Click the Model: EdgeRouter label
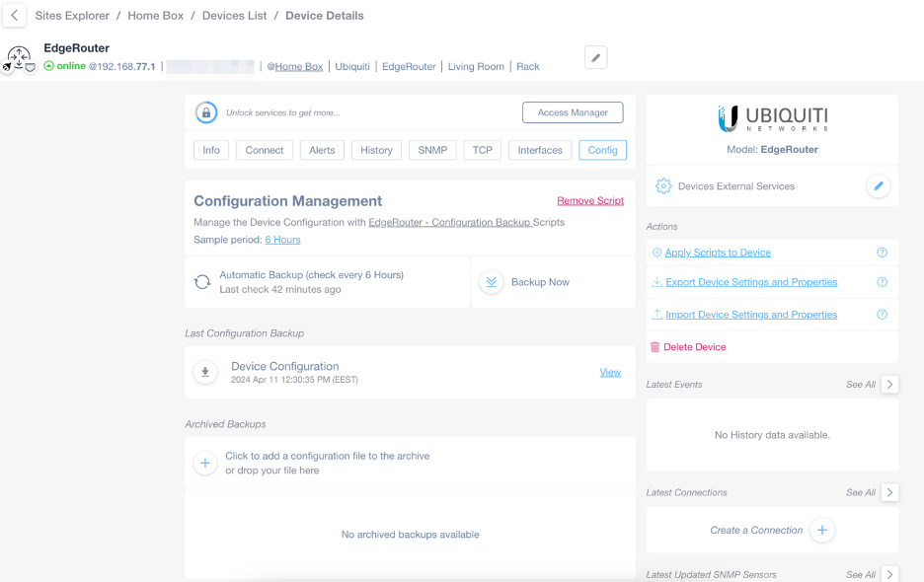The width and height of the screenshot is (924, 582). 772,150
